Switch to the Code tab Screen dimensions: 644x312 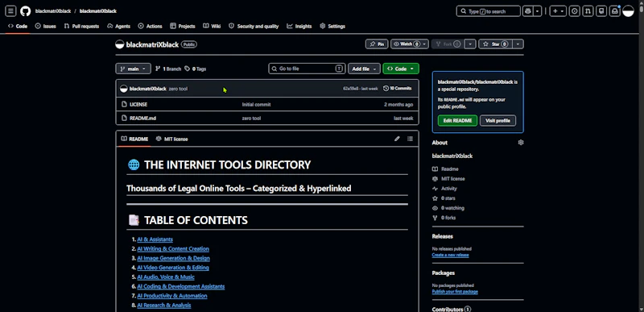17,26
